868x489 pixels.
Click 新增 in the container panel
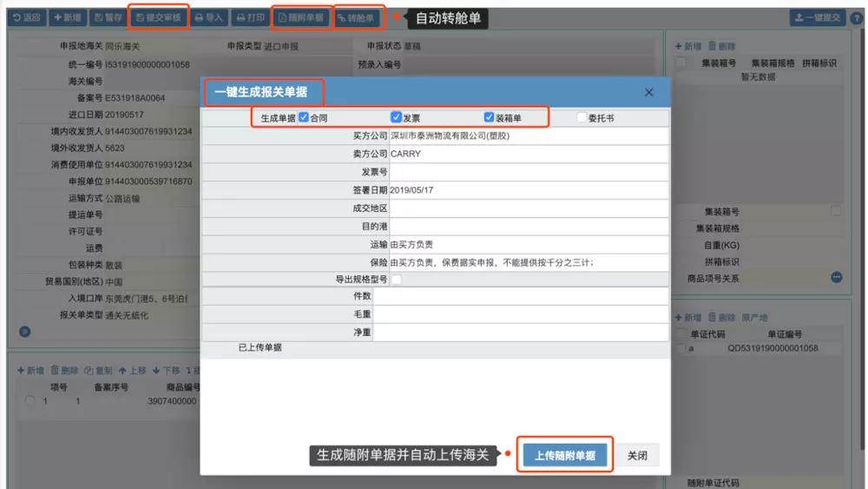pyautogui.click(x=688, y=47)
